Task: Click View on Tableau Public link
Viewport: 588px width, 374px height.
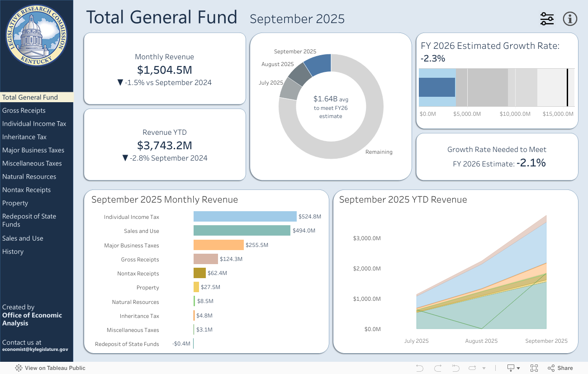Action: coord(50,368)
